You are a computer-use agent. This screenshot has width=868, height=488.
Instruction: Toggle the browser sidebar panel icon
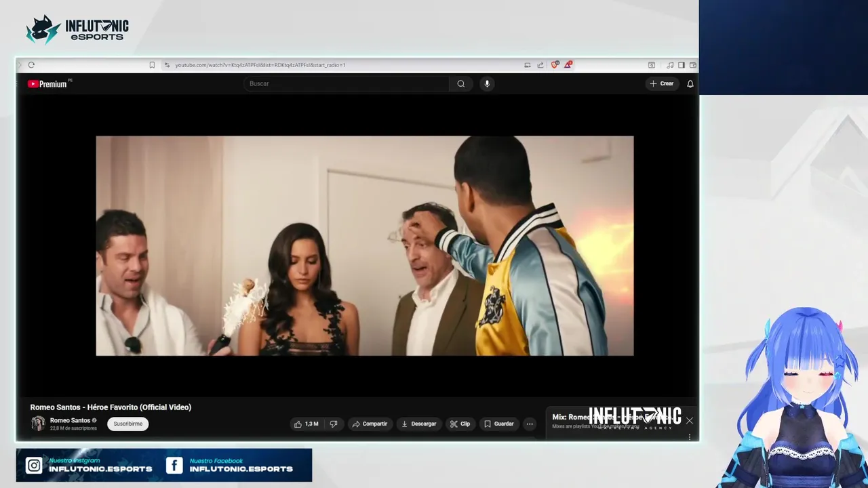[682, 65]
